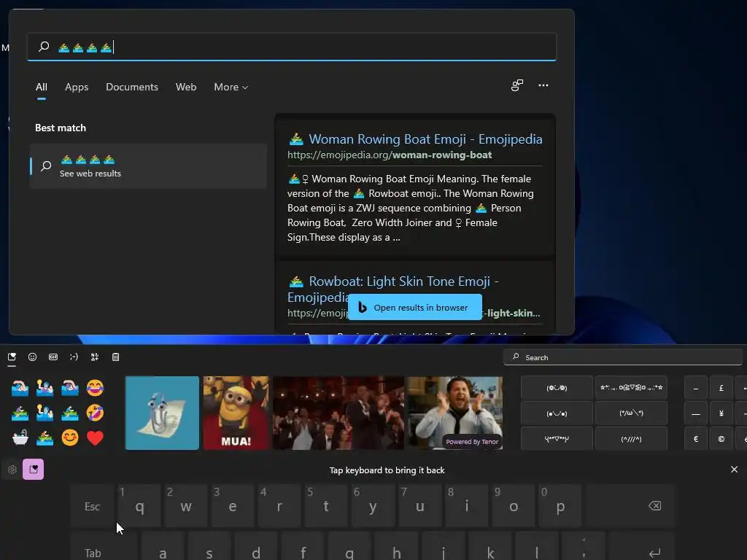The image size is (747, 560).
Task: Insert the smiling blushing face emoji
Action: click(x=70, y=437)
